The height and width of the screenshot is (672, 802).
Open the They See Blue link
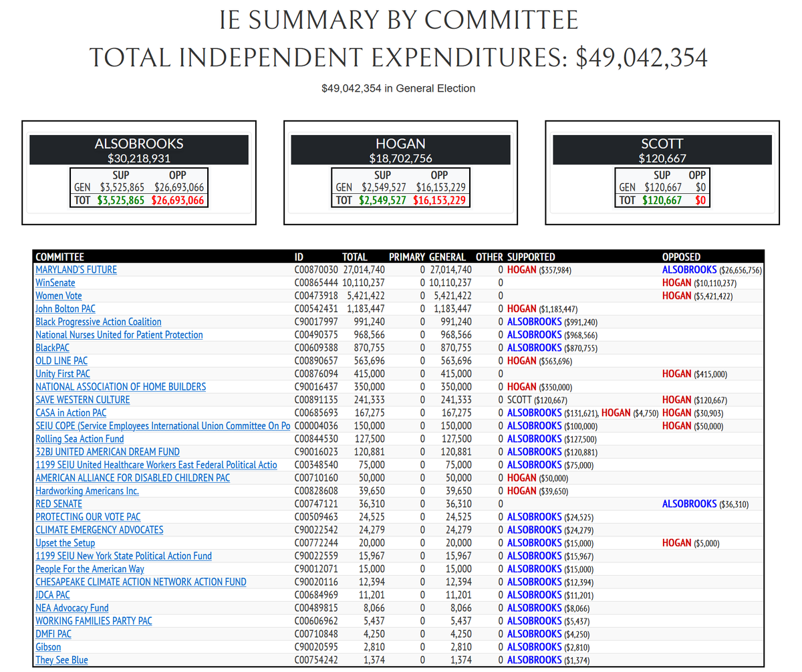(61, 661)
